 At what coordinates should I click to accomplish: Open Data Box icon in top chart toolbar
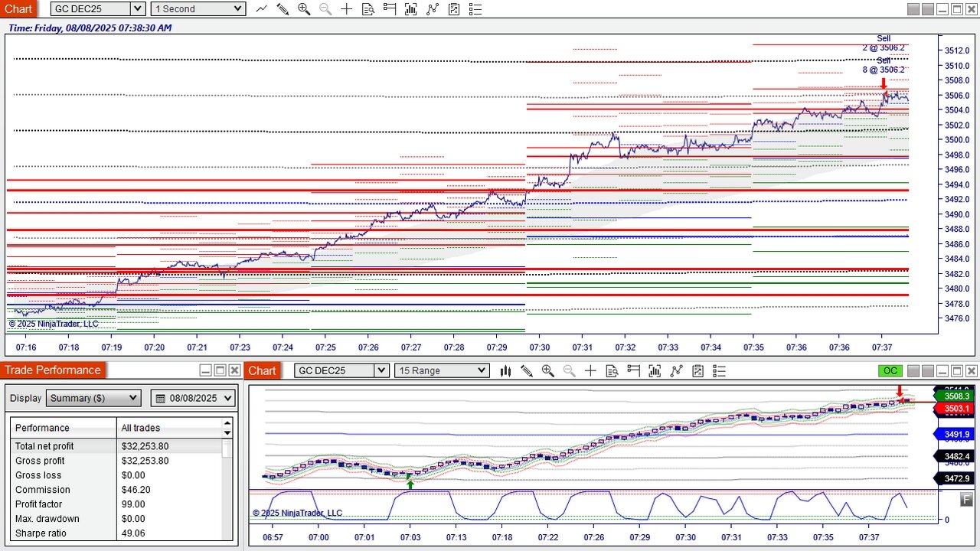point(368,9)
